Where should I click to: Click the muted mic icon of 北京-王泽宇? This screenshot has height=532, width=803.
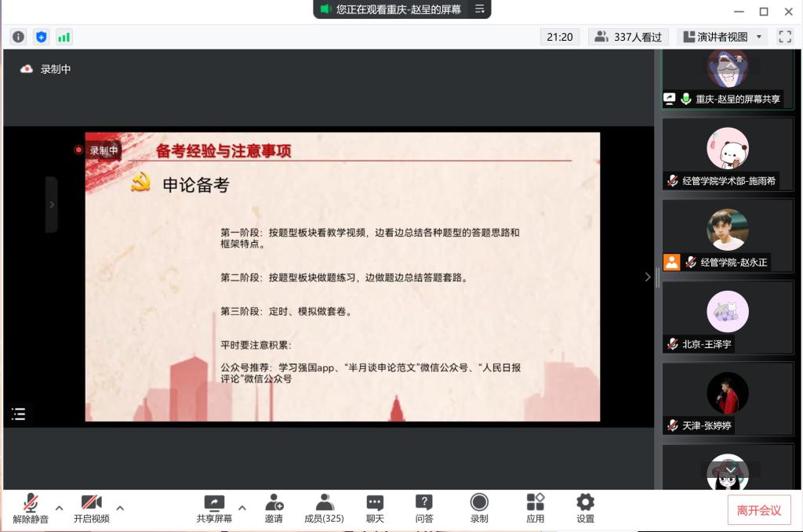tap(673, 344)
